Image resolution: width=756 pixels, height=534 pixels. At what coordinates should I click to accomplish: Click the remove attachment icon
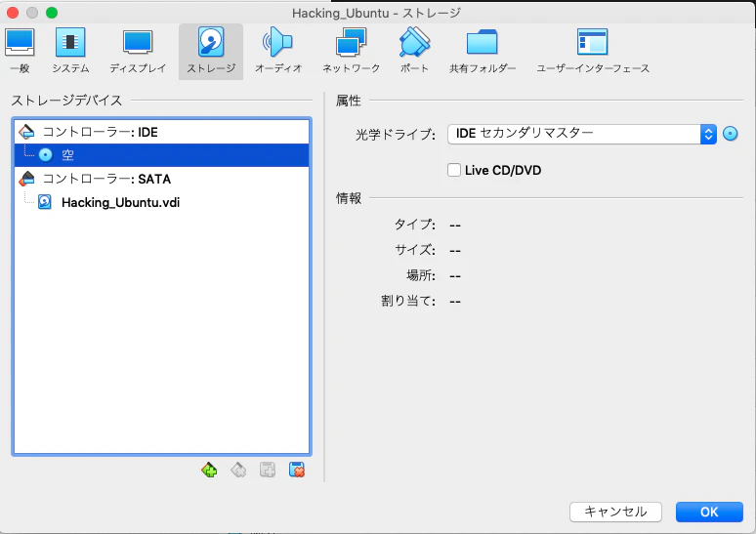click(x=297, y=470)
